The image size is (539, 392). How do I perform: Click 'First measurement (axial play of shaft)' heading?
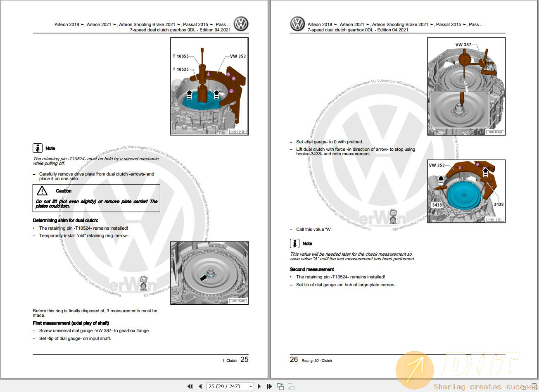click(71, 323)
